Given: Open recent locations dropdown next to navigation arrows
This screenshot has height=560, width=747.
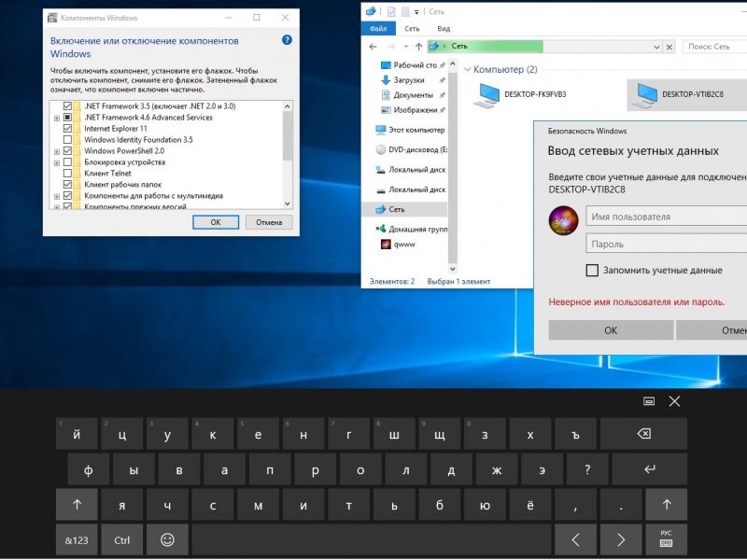Looking at the screenshot, I should pos(406,46).
